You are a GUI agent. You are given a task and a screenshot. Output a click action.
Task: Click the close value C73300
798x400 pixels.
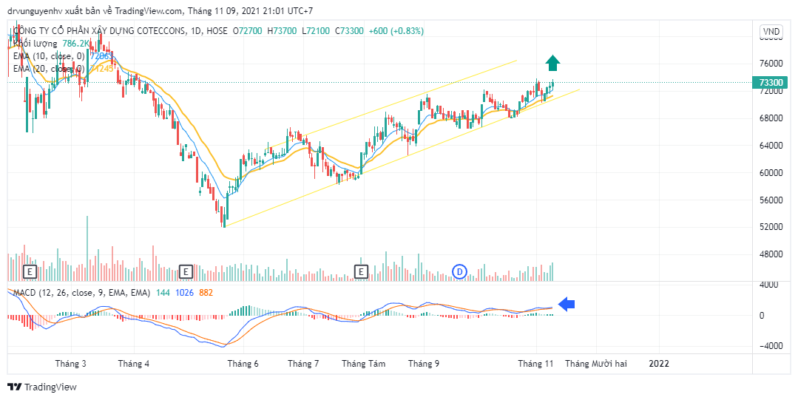pos(349,31)
